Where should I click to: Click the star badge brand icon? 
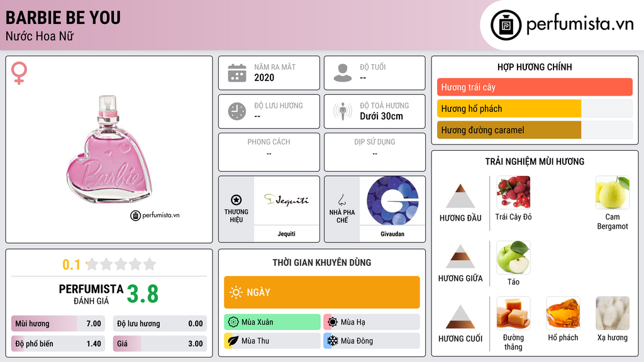point(236,200)
